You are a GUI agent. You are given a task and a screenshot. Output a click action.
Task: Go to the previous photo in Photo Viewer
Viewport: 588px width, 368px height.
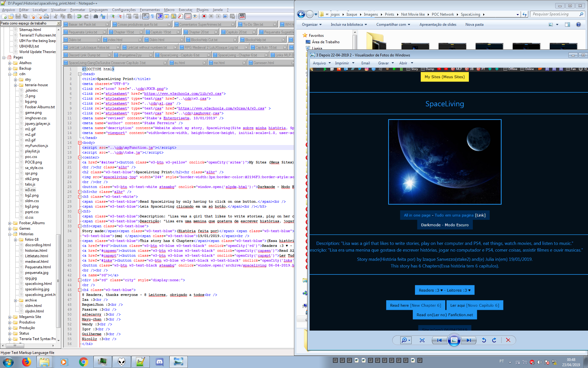click(x=439, y=340)
